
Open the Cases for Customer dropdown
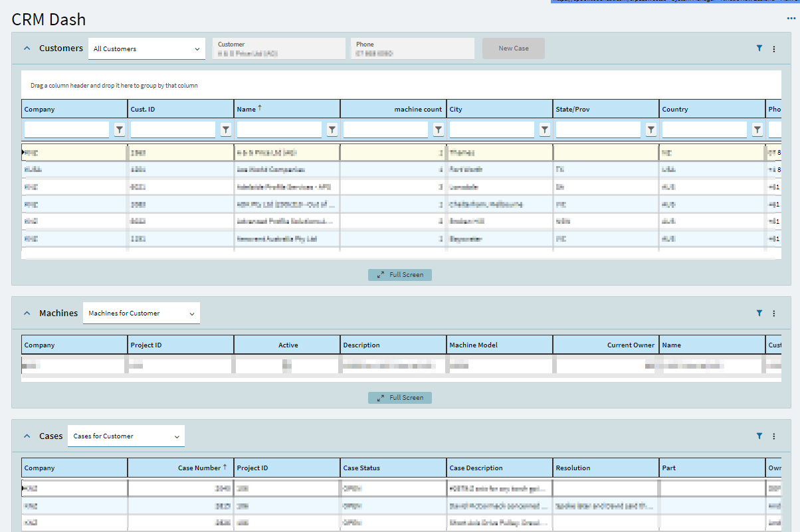tap(126, 436)
